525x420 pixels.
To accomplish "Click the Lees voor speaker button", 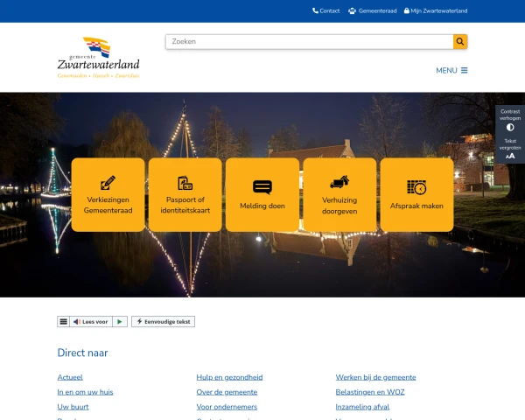I will pyautogui.click(x=91, y=322).
